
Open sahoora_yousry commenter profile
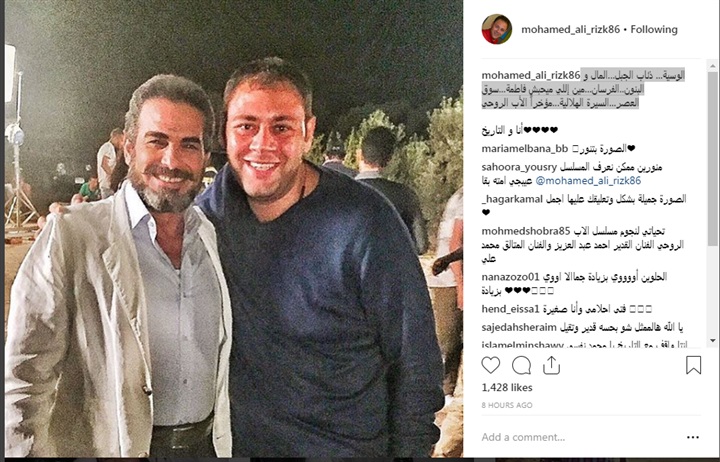click(519, 167)
